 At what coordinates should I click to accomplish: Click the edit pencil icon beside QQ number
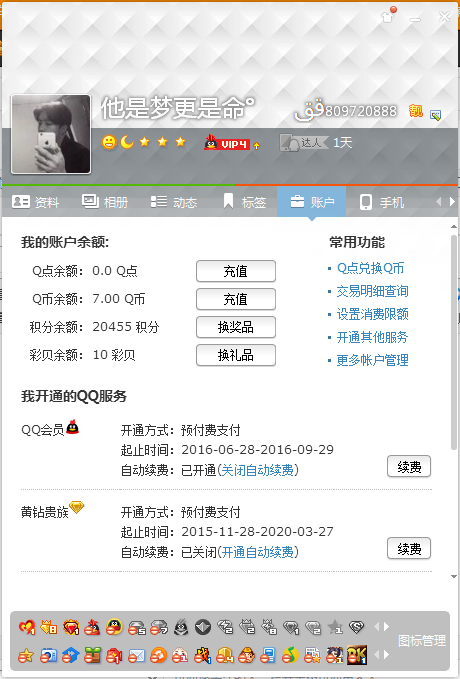[x=435, y=115]
